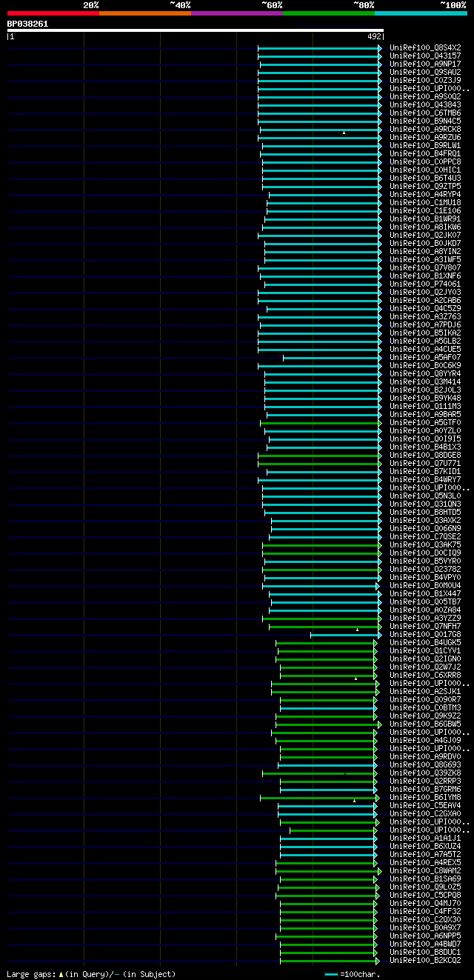The width and height of the screenshot is (474, 980).
Task: Open the UniRef100_C2GXA0 entry
Action: (x=425, y=813)
